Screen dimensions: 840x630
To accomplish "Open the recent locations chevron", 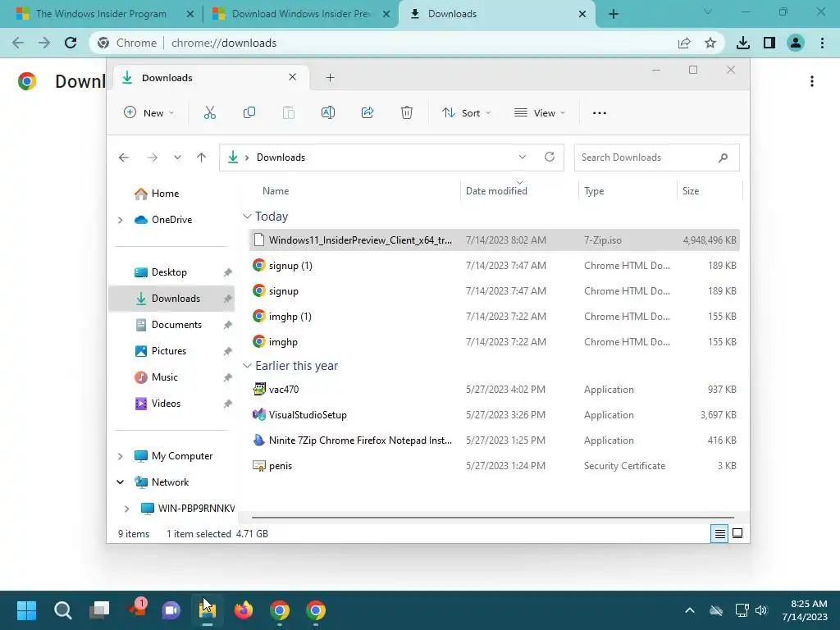I will click(177, 157).
